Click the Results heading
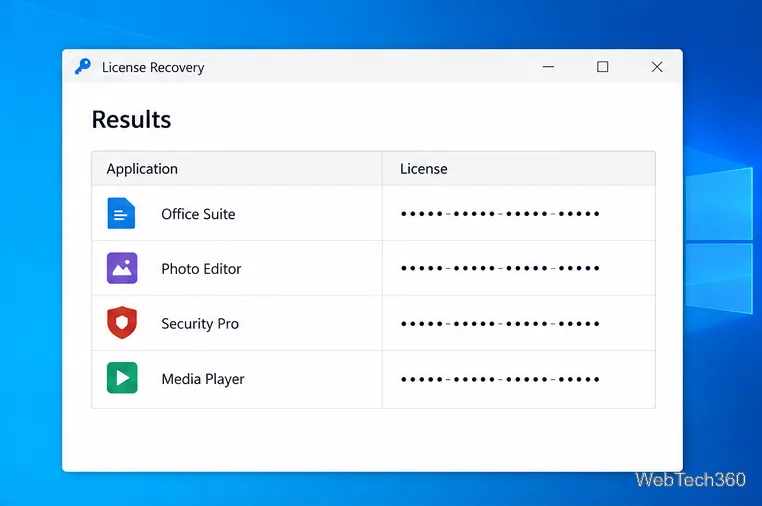The image size is (762, 506). click(x=131, y=120)
